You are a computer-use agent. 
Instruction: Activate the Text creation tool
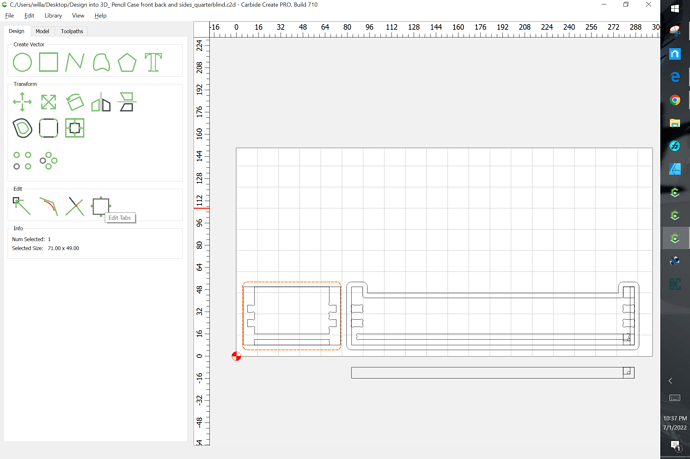(x=153, y=63)
